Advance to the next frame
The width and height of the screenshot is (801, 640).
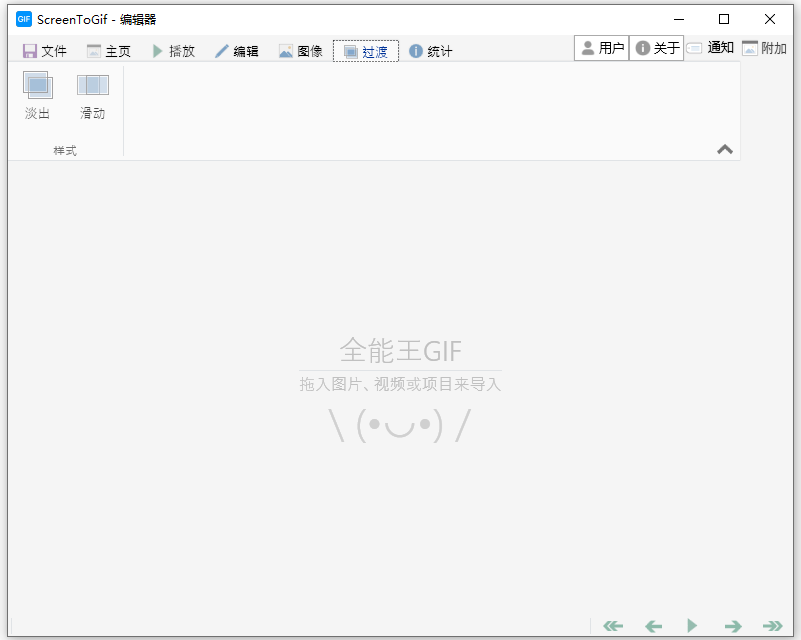click(x=733, y=626)
